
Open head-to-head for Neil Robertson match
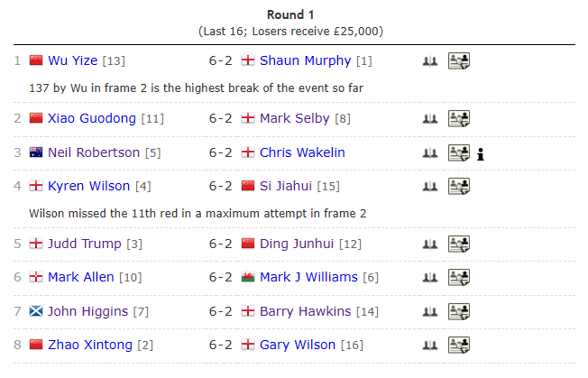point(430,153)
